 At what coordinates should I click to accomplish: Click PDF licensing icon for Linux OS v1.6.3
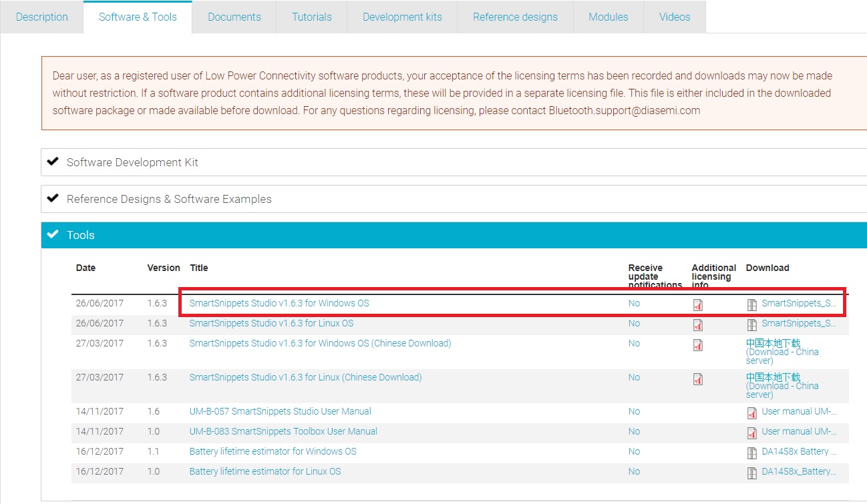point(698,325)
